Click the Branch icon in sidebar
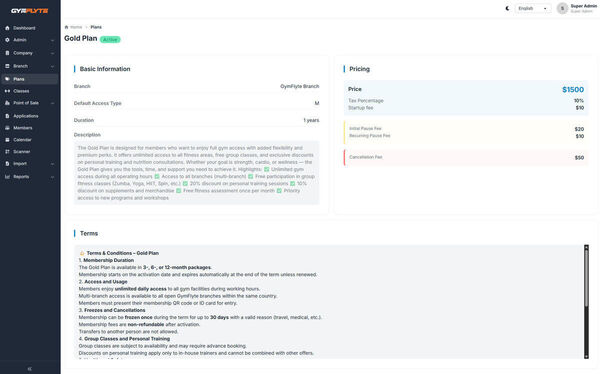 tap(7, 66)
